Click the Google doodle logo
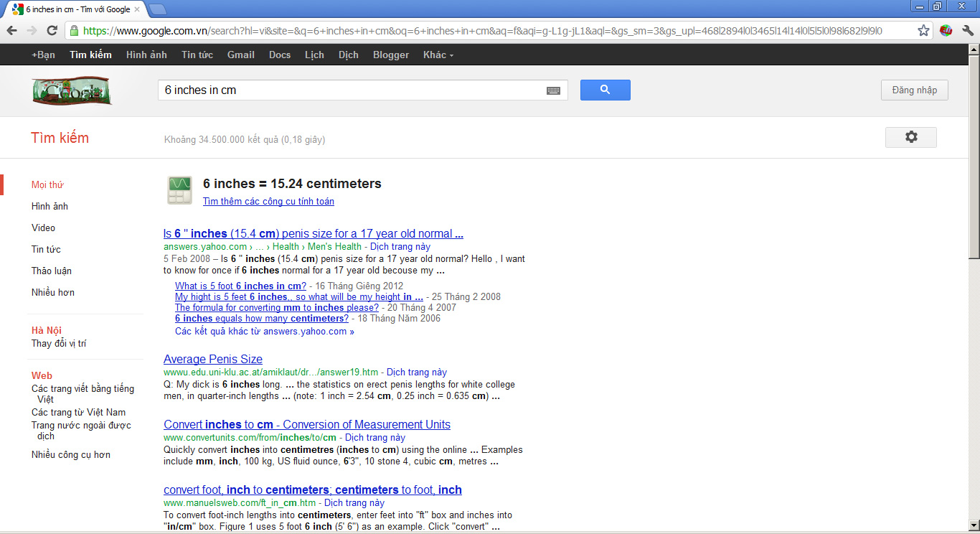The image size is (980, 534). pyautogui.click(x=72, y=90)
